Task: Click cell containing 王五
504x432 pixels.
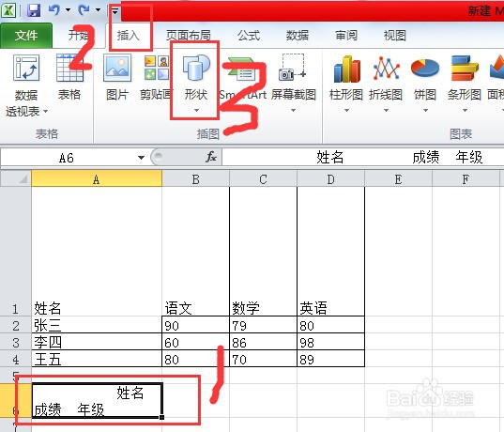Action: point(97,359)
